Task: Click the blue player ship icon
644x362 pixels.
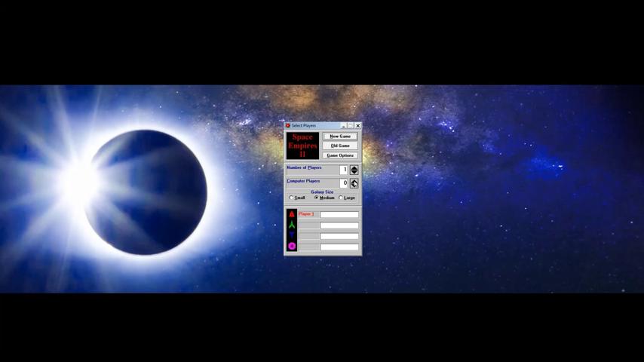Action: [x=292, y=235]
